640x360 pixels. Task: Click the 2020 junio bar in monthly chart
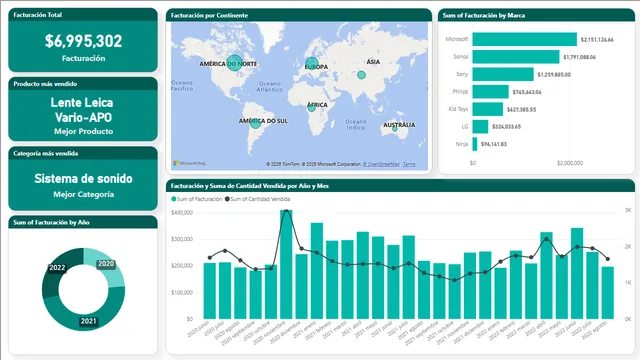(210, 291)
